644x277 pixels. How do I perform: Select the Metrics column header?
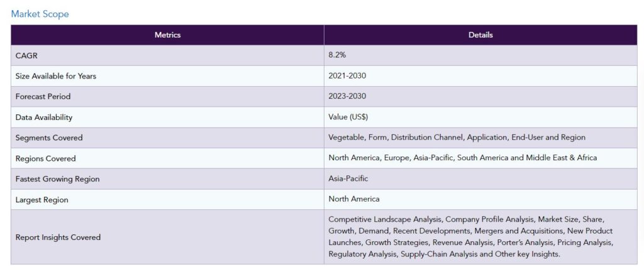tap(167, 35)
